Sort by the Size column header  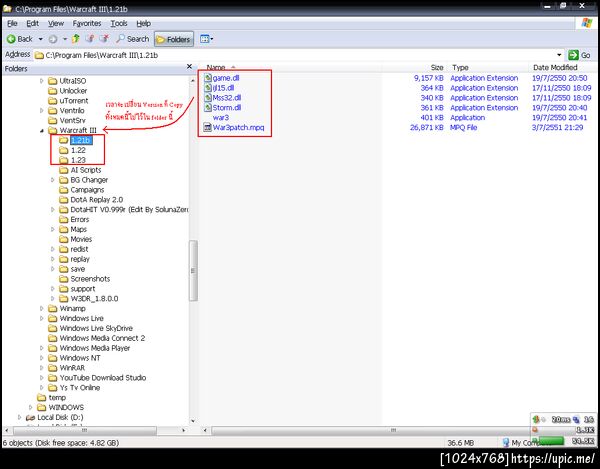(x=437, y=68)
